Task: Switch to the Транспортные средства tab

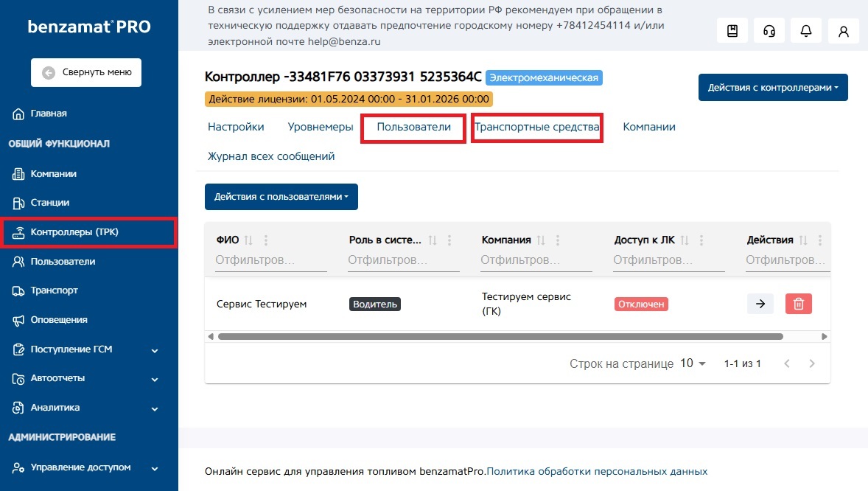Action: (x=536, y=127)
